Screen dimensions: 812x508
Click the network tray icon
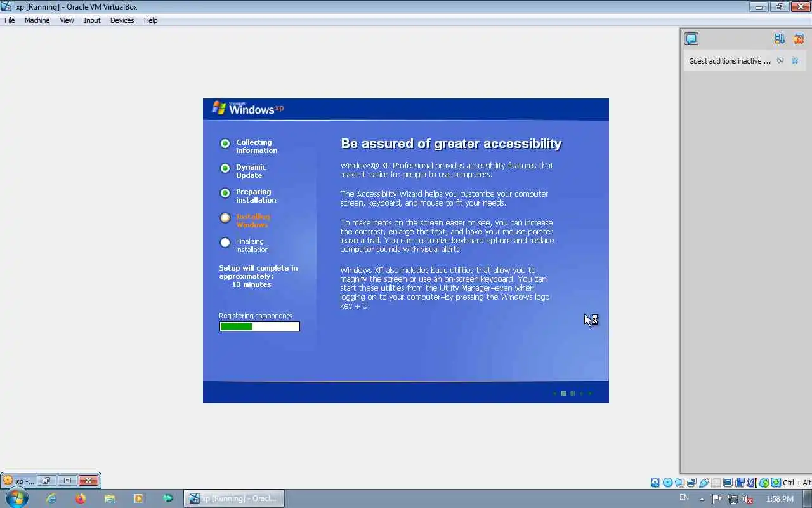(733, 499)
